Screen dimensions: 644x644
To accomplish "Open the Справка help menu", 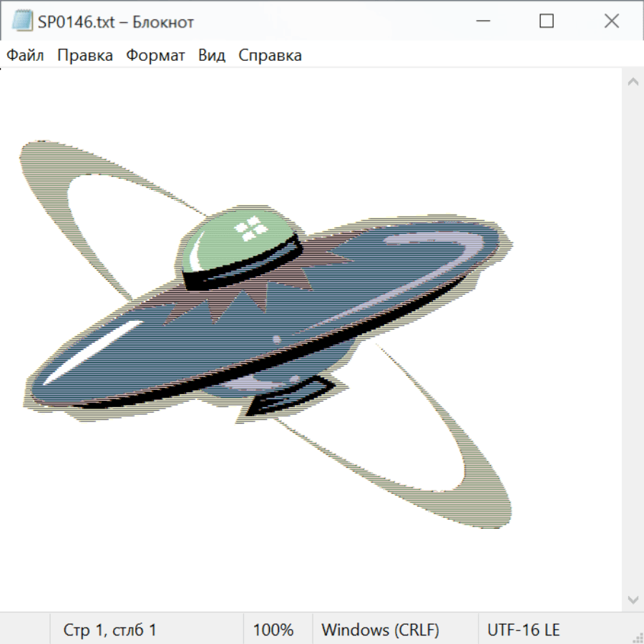I will point(270,56).
